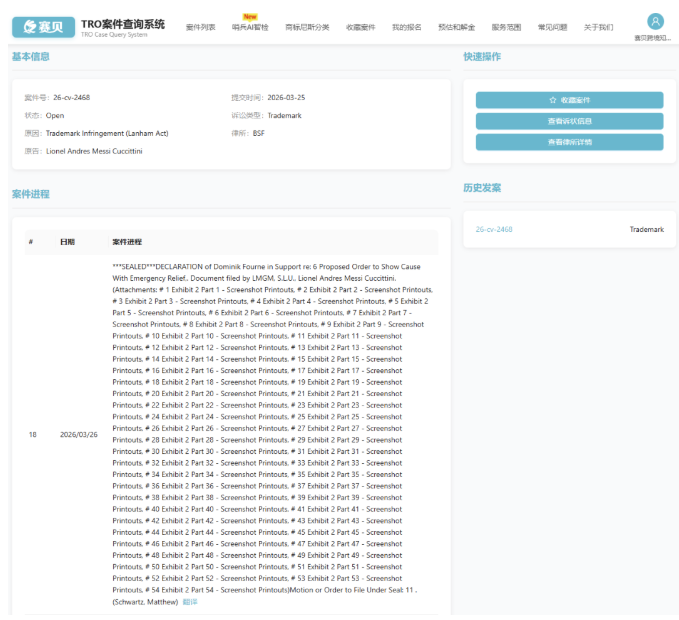The height and width of the screenshot is (620, 679).
Task: Open 嗨兵AI智检 navigation item
Action: coord(250,27)
